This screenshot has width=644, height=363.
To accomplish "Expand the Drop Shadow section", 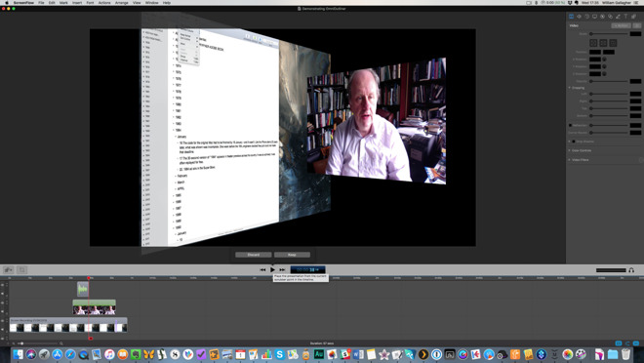I will click(x=569, y=141).
